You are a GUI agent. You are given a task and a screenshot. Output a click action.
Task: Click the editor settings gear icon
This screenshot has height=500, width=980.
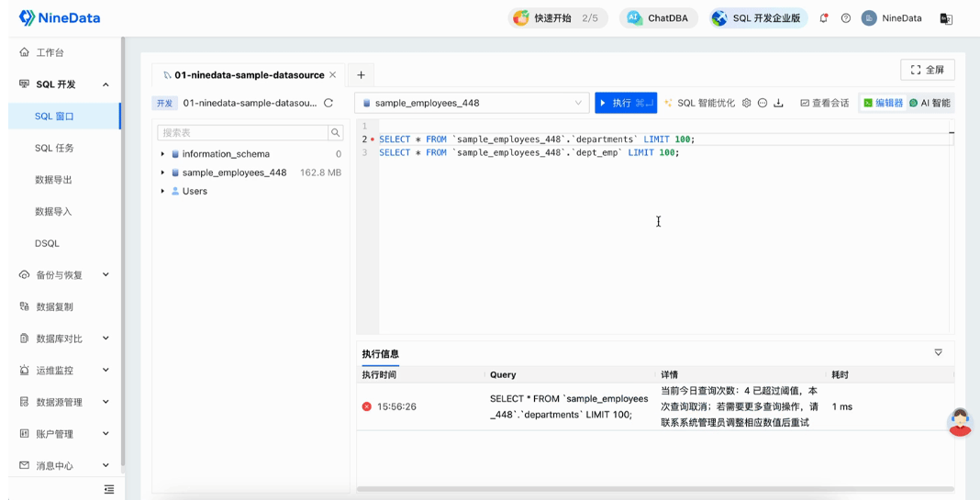click(x=747, y=103)
